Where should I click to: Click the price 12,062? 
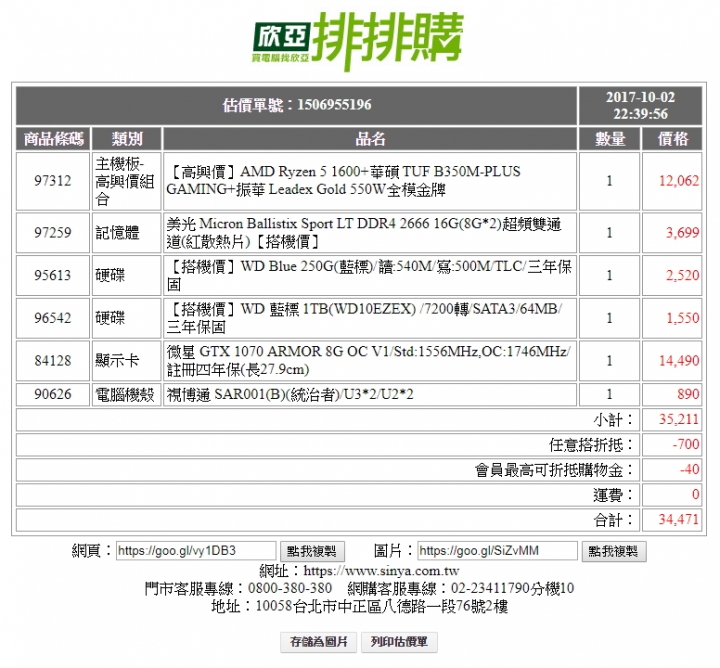tap(679, 181)
